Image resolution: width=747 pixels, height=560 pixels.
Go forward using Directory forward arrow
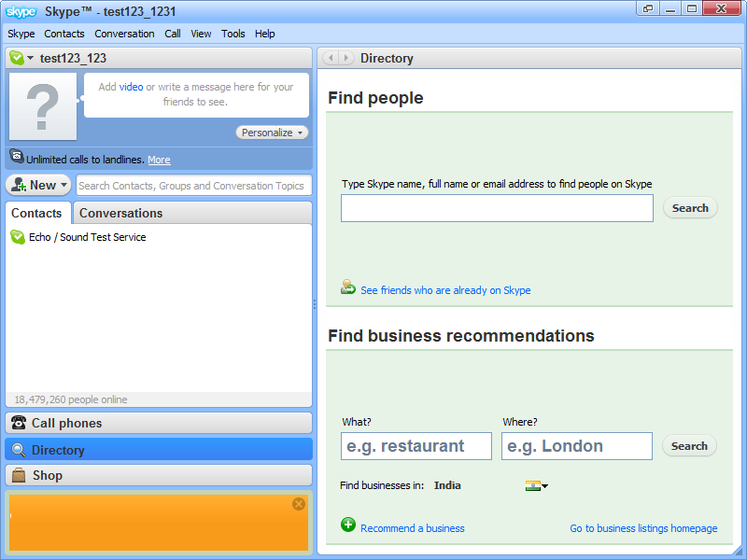pos(346,58)
